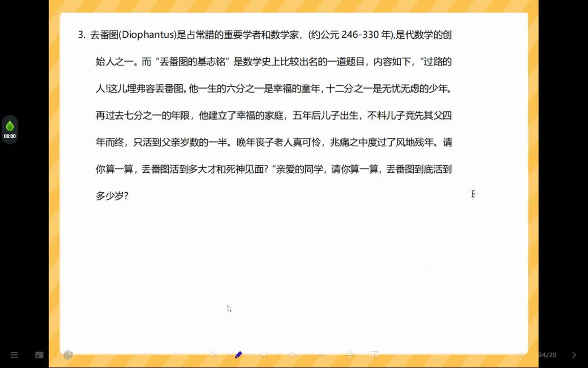Click the final line 多少岁?
The height and width of the screenshot is (368, 588).
click(x=112, y=196)
